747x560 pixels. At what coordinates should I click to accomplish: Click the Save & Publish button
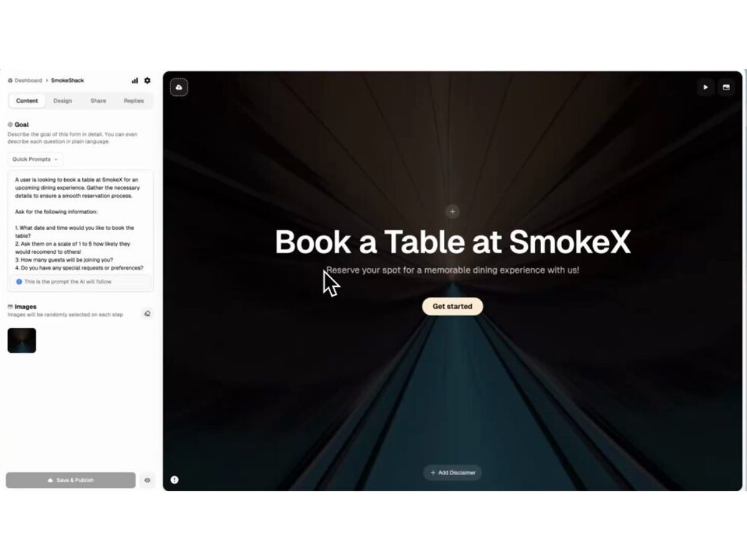point(71,480)
